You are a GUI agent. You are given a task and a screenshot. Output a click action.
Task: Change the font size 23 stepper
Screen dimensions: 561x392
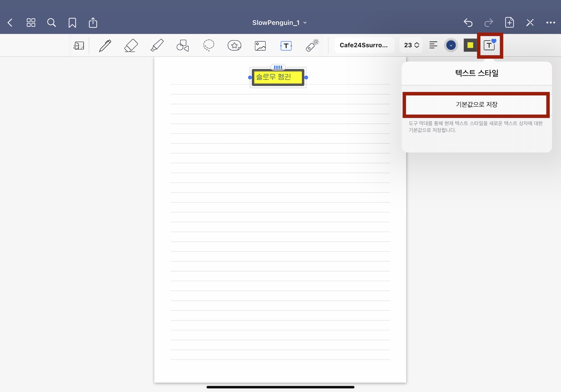pos(411,45)
